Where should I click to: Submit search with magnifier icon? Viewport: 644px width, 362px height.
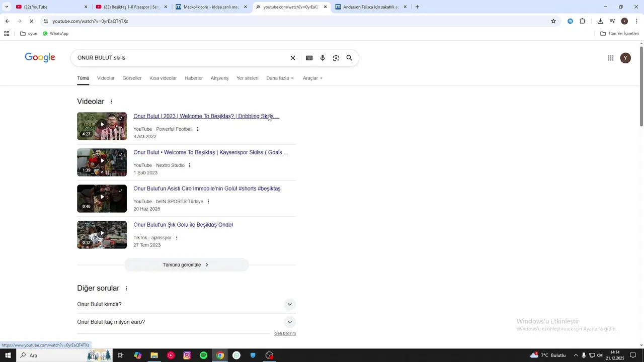pos(349,58)
